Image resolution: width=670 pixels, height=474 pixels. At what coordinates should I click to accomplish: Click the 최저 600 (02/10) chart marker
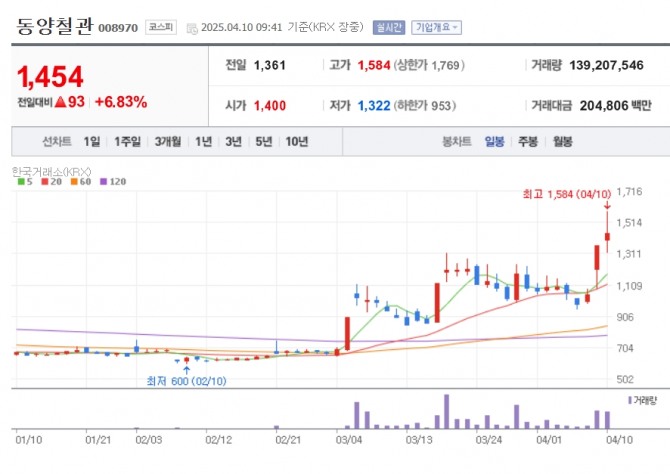[x=186, y=381]
